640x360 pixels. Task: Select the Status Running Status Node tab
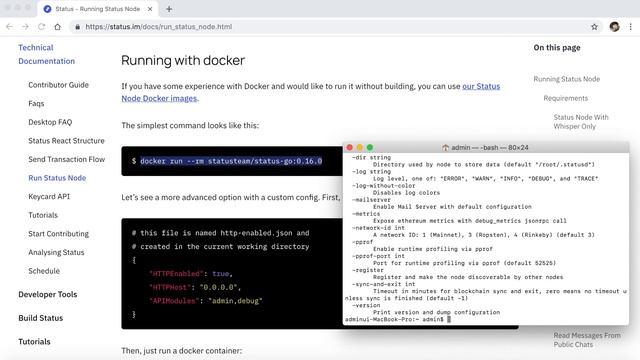pyautogui.click(x=98, y=9)
